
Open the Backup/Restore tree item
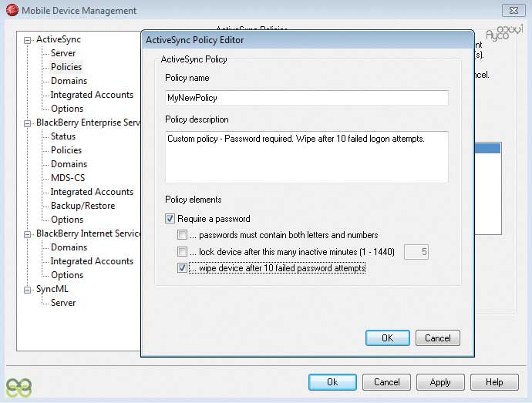pyautogui.click(x=82, y=206)
